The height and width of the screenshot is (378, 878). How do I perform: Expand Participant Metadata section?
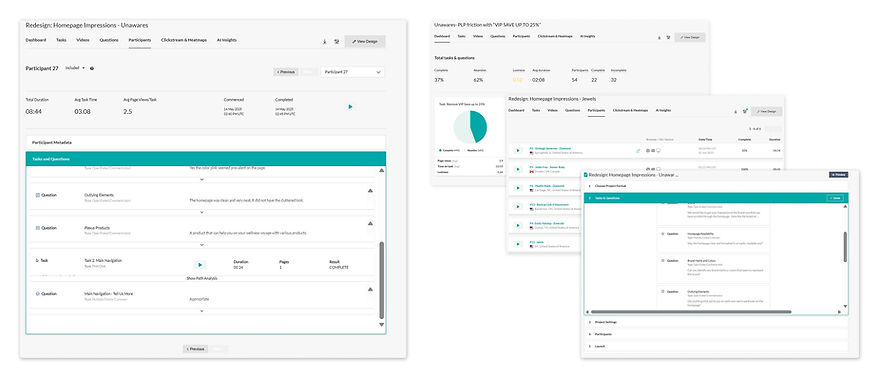pos(206,143)
